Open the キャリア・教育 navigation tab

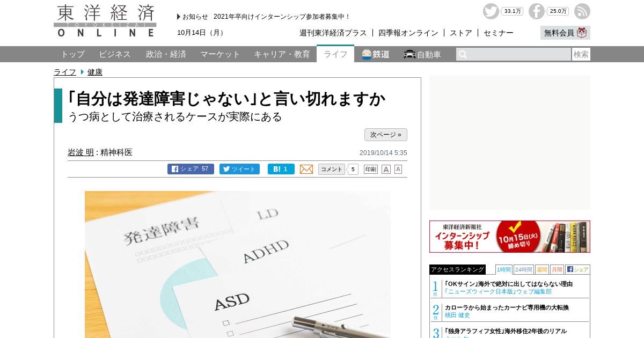point(282,54)
